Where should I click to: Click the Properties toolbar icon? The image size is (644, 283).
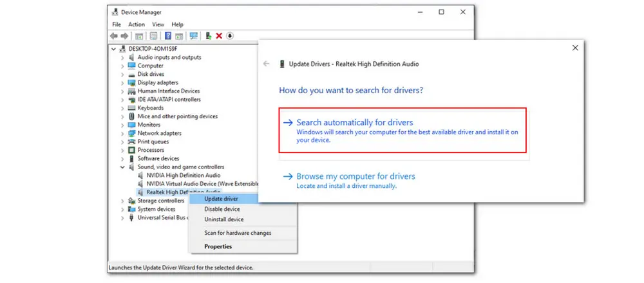[x=154, y=36]
